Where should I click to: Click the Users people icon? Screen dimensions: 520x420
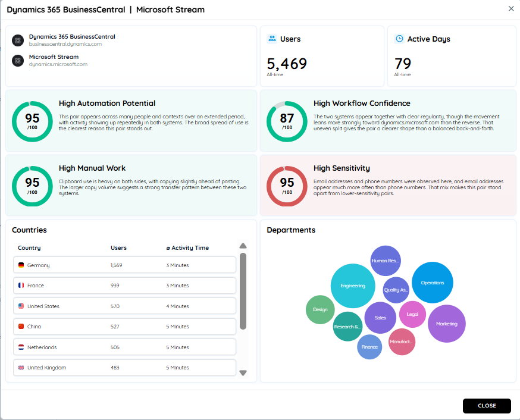tap(272, 39)
